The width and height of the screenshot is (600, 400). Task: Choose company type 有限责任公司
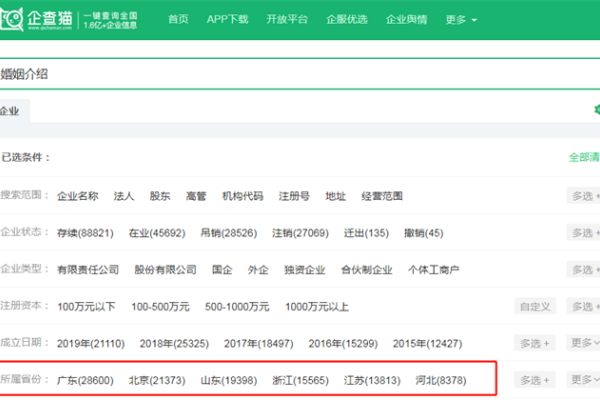[x=88, y=270]
